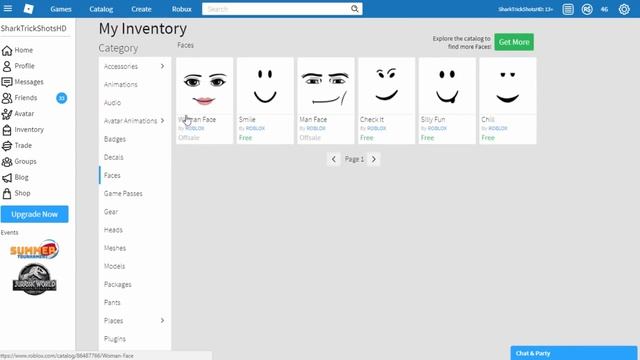The height and width of the screenshot is (360, 640).
Task: Select the Game Passes category
Action: click(x=123, y=193)
